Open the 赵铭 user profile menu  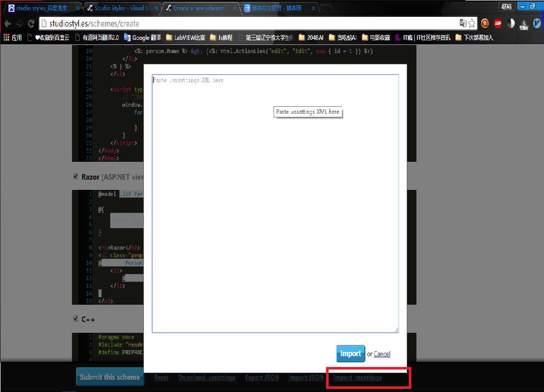coord(507,6)
